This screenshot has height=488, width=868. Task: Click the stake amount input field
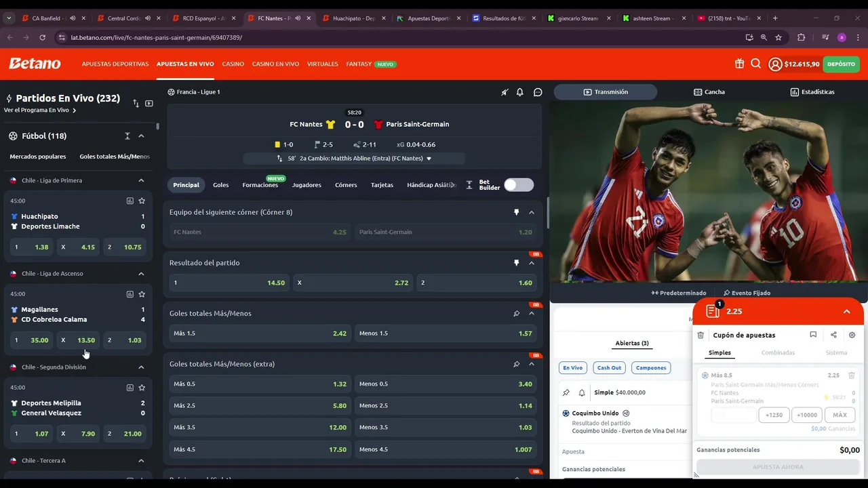tap(734, 415)
